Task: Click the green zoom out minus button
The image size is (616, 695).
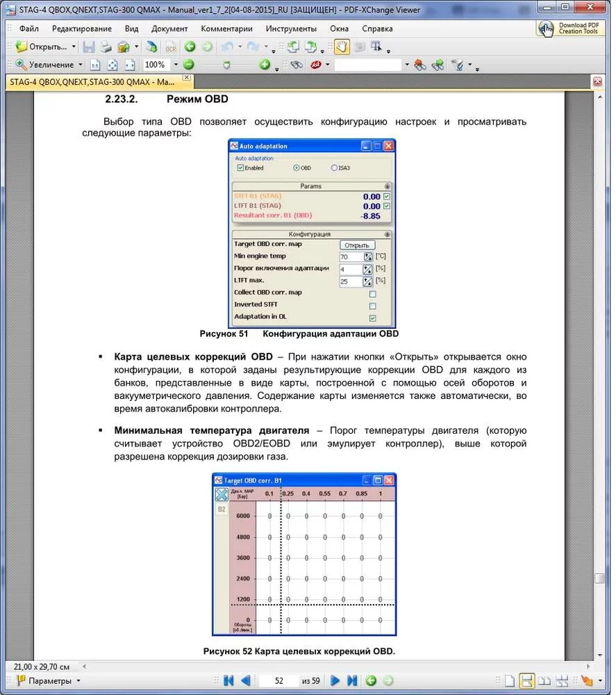Action: (189, 65)
